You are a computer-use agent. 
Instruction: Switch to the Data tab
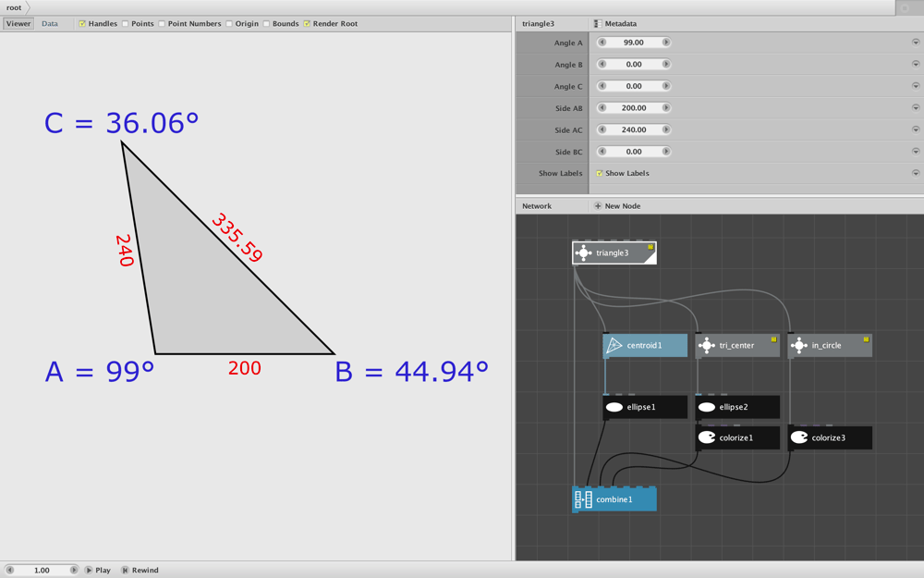(x=50, y=24)
